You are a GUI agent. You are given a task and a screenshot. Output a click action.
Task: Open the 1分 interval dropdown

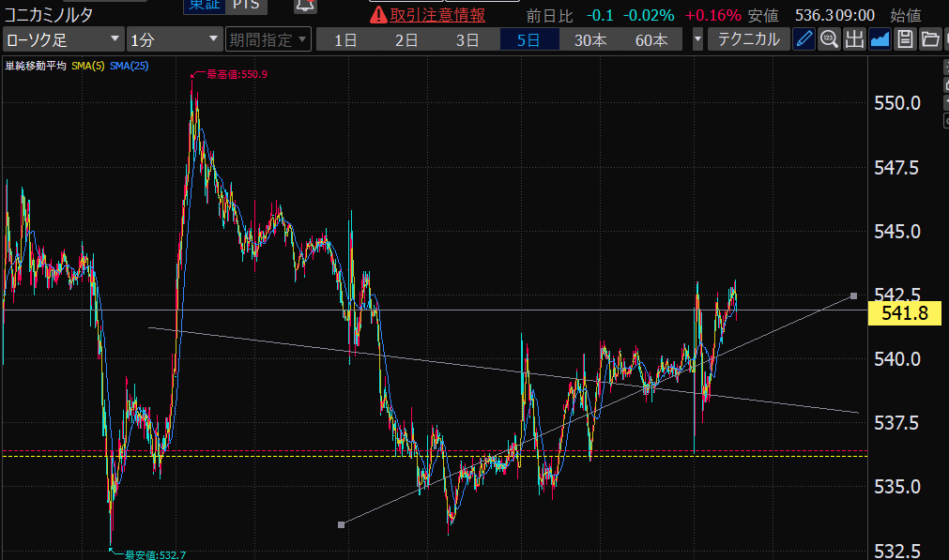(174, 39)
